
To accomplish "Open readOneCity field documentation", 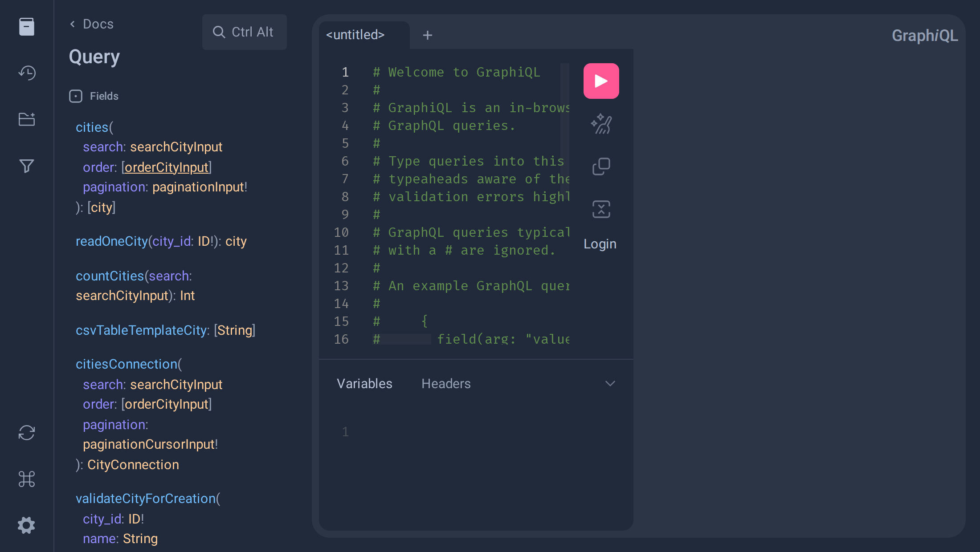I will tap(111, 241).
